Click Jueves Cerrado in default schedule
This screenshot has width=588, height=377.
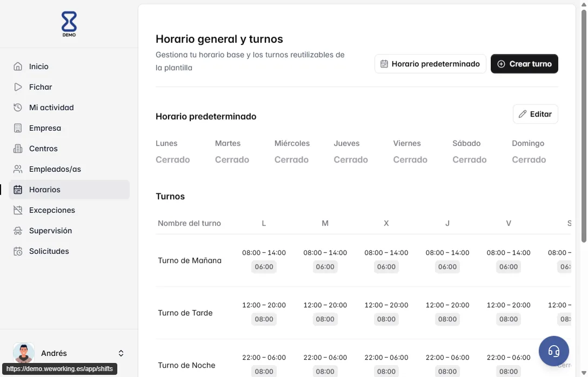tap(351, 160)
